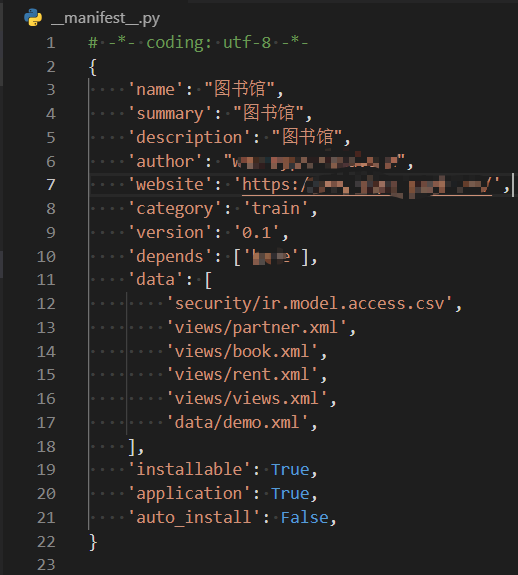Click the version value '0.1'

point(256,232)
